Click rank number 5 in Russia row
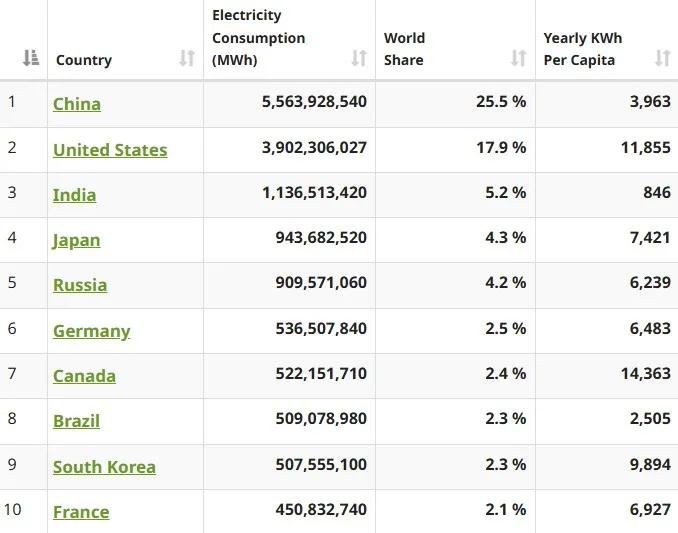This screenshot has width=678, height=533. tap(12, 282)
